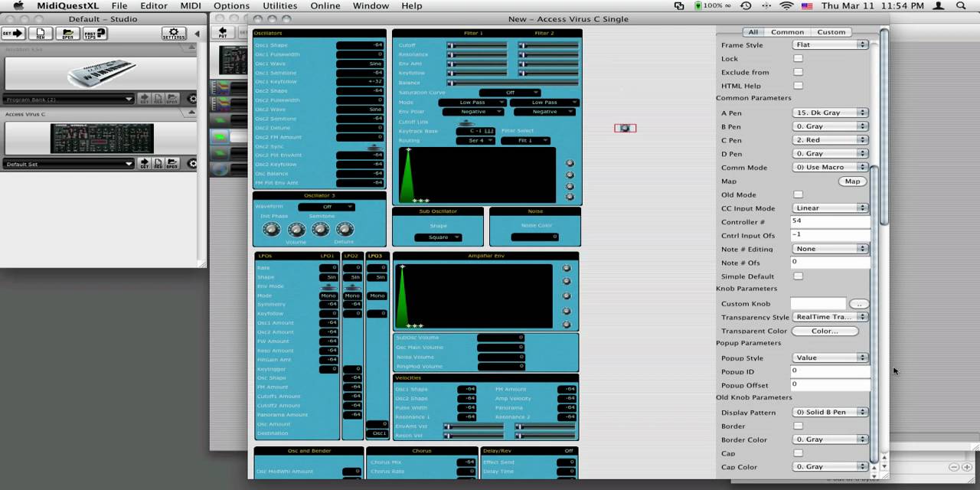Enable the Old Mode checkbox
The width and height of the screenshot is (980, 490).
(x=798, y=194)
